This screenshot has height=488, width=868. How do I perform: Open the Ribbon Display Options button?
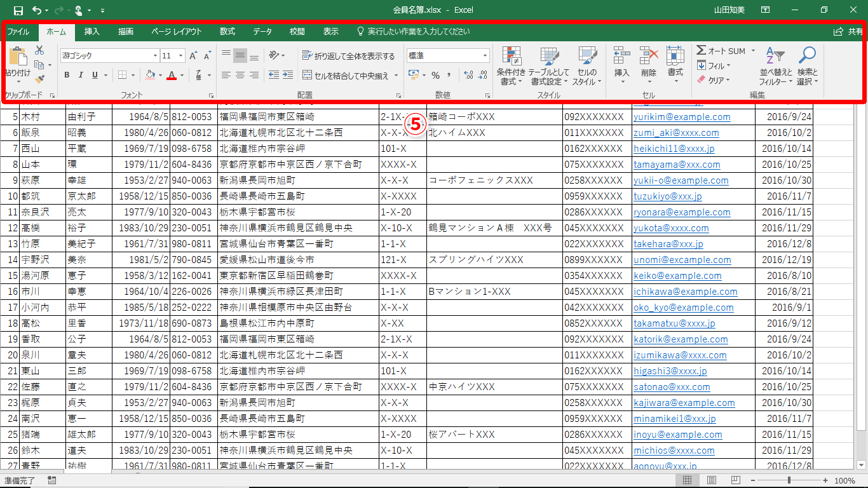[766, 10]
